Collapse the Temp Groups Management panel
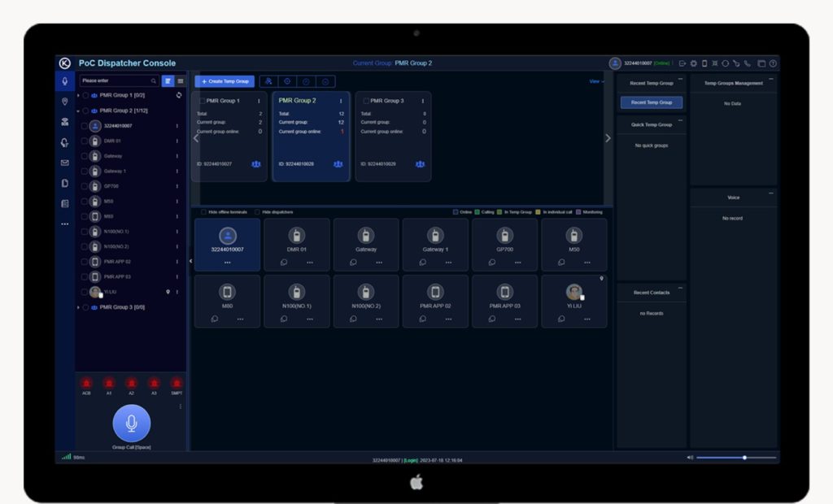The height and width of the screenshot is (504, 833). tap(771, 79)
